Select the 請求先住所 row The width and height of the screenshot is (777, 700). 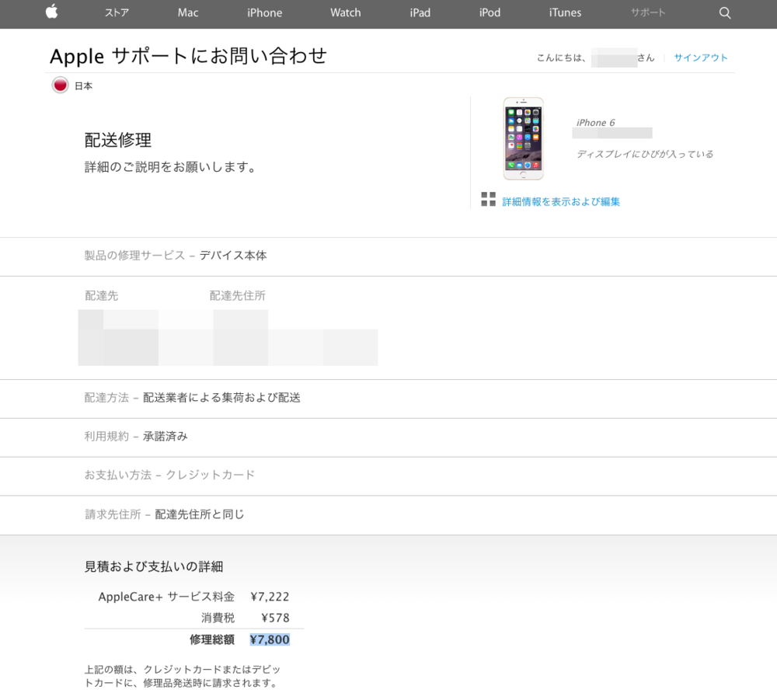click(388, 515)
